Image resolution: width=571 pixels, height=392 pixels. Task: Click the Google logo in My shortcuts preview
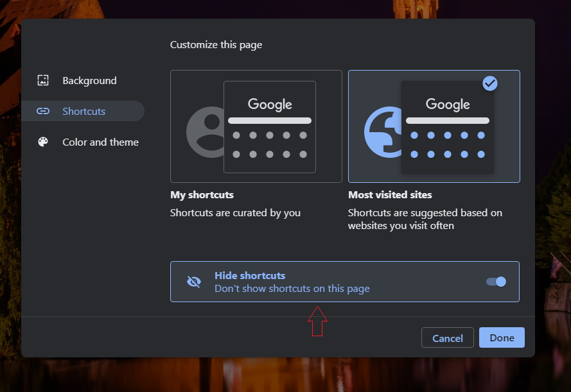pyautogui.click(x=270, y=105)
